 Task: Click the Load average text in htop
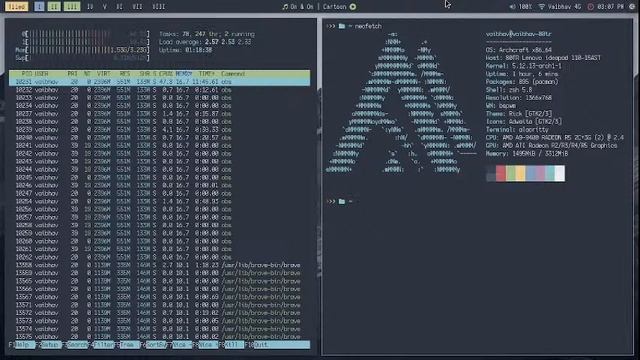(205, 42)
